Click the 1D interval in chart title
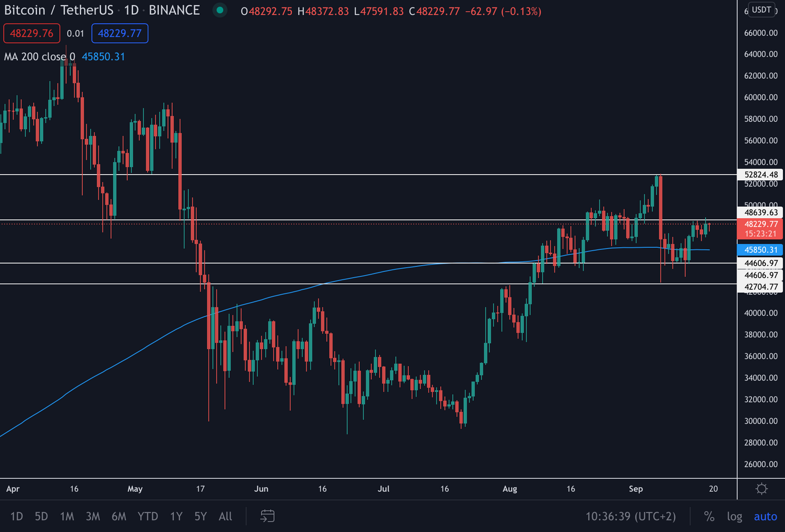The image size is (785, 532). point(131,10)
